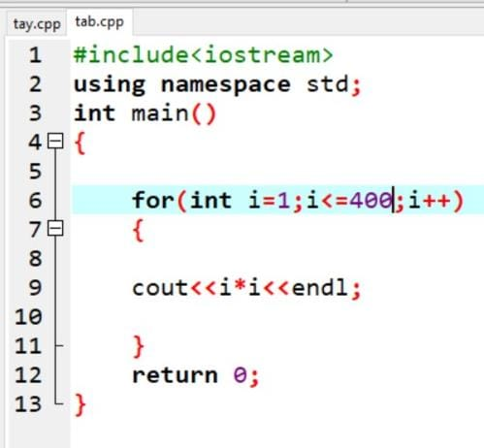
Task: Click the closing brace on line 11
Action: point(139,346)
